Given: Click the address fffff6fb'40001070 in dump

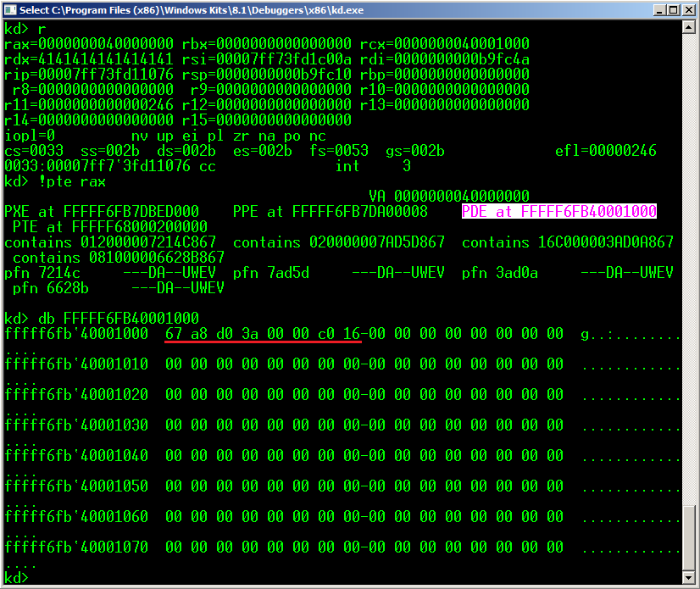Looking at the screenshot, I should (x=76, y=547).
